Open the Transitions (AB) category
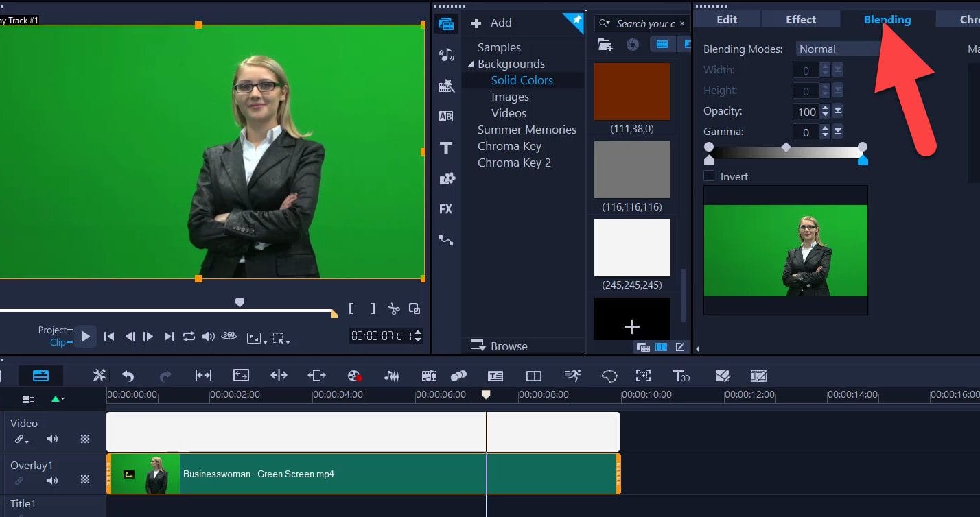The width and height of the screenshot is (980, 517). pos(445,116)
